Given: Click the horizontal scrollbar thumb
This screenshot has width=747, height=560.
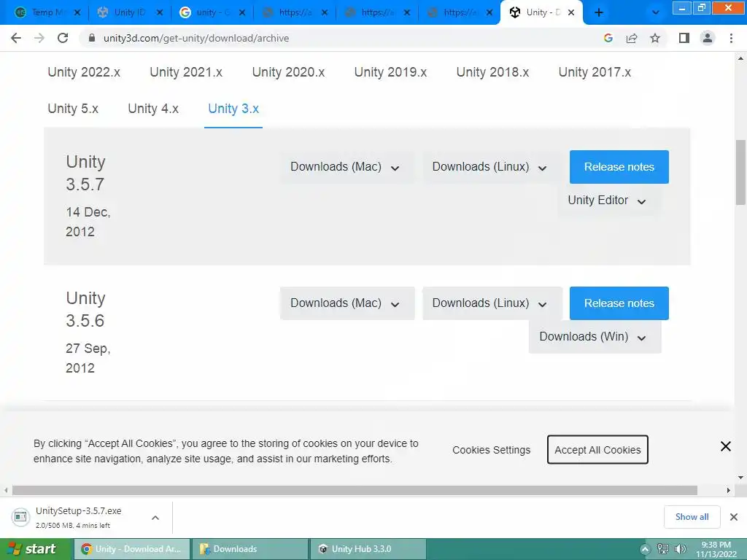Looking at the screenshot, I should pos(355,491).
